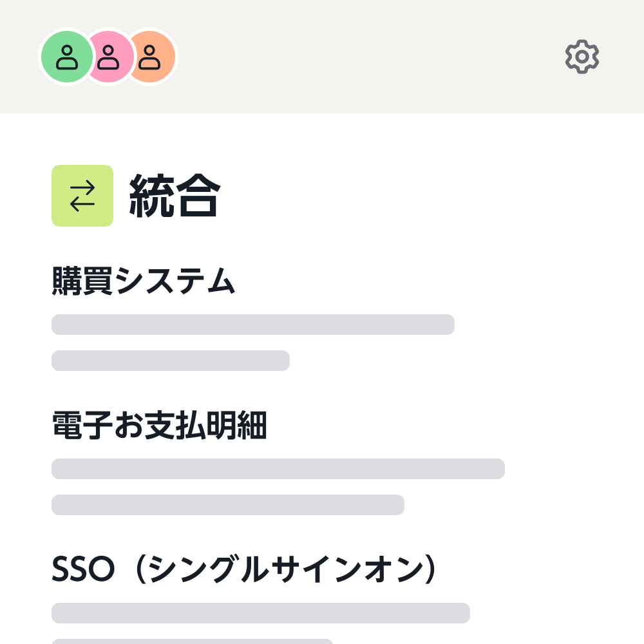Open the avatar group in the top bar
The image size is (644, 644).
coord(108,57)
